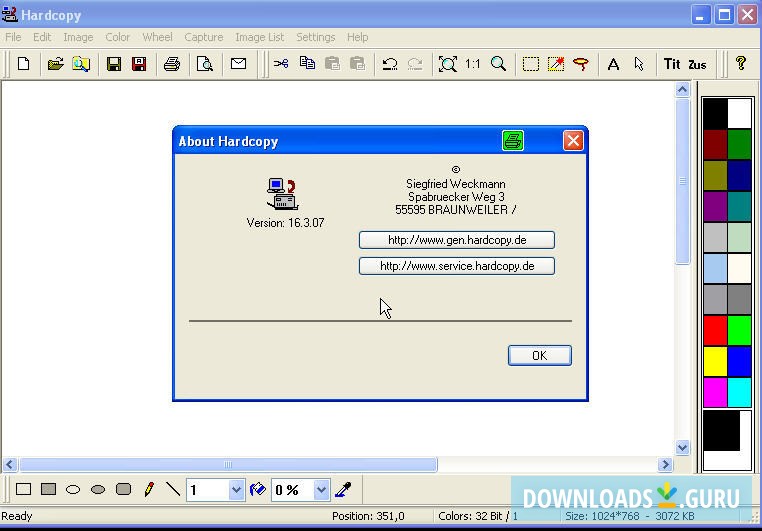Click the red Save As floppy icon
The height and width of the screenshot is (531, 762).
[139, 64]
